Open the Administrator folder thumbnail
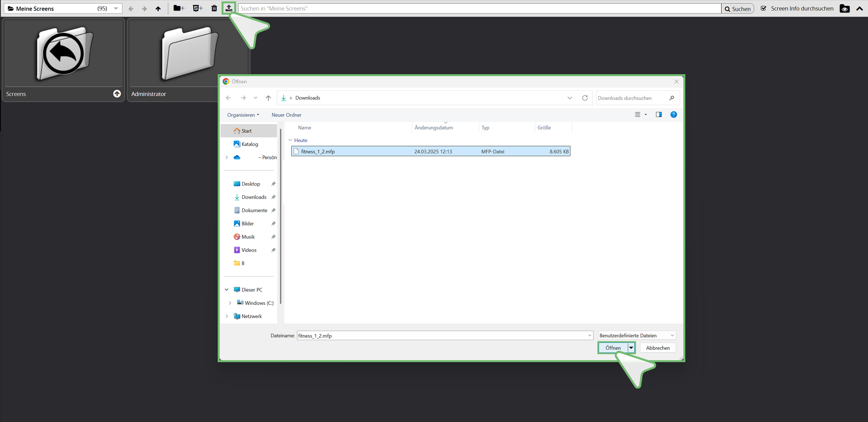The height and width of the screenshot is (422, 868). (x=189, y=55)
